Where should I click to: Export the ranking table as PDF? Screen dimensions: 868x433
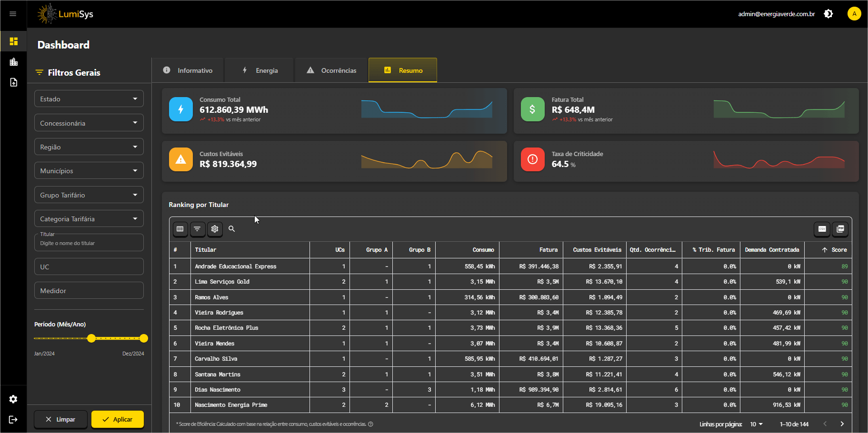tap(840, 229)
